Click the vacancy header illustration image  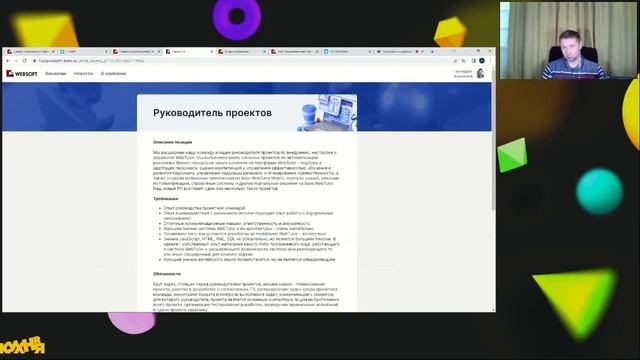[327, 113]
